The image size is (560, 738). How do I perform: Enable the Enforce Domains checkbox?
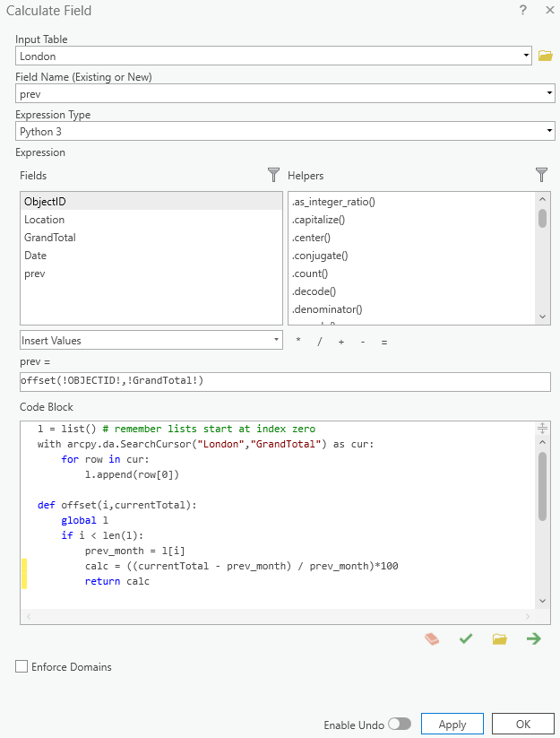point(22,666)
